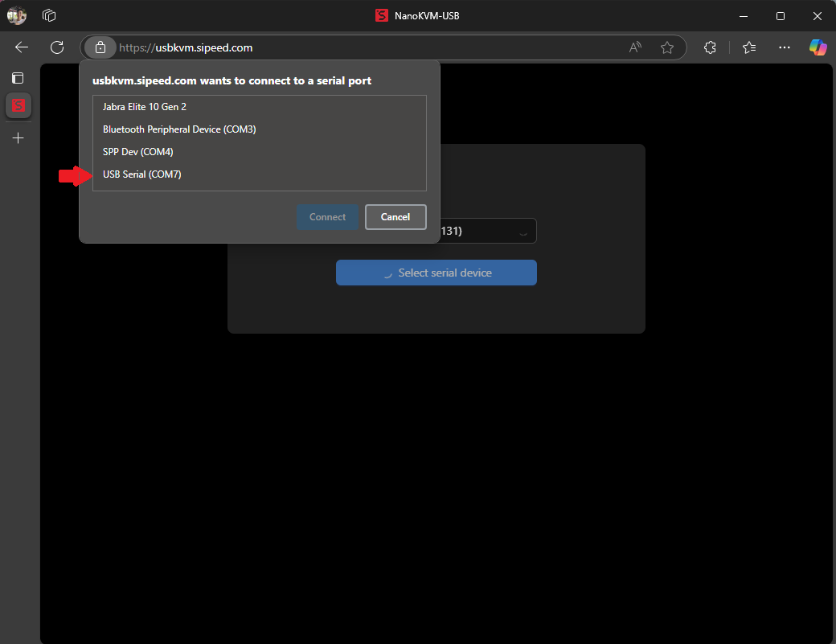This screenshot has height=644, width=836.
Task: Click the address bar URL usbkvm.sipeed.com
Action: click(x=186, y=47)
